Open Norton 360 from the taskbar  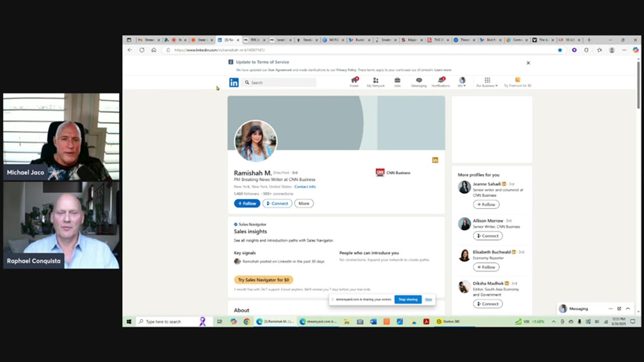449,321
